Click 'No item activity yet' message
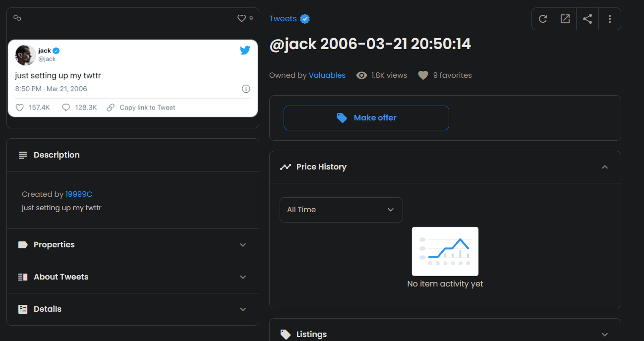The width and height of the screenshot is (644, 341). coord(445,284)
